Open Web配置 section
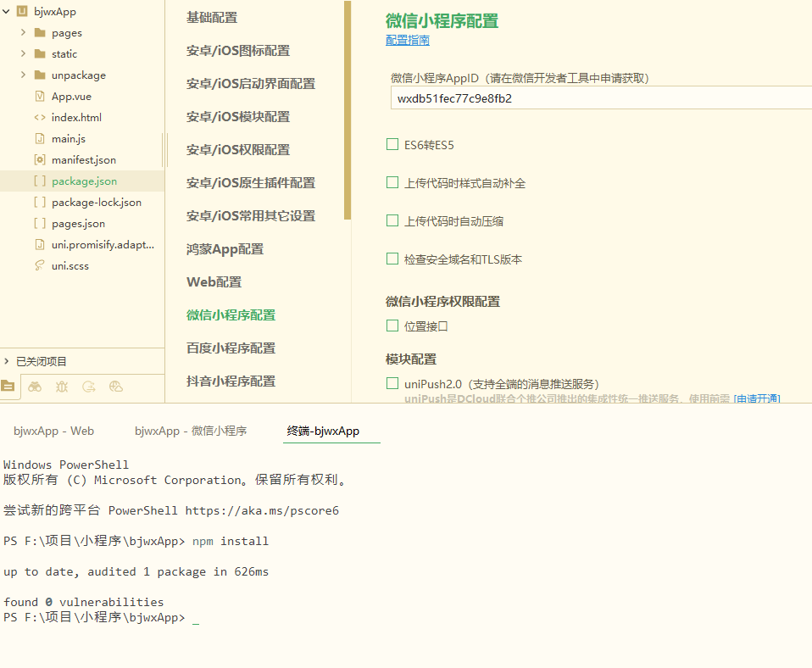The image size is (812, 668). pyautogui.click(x=214, y=282)
